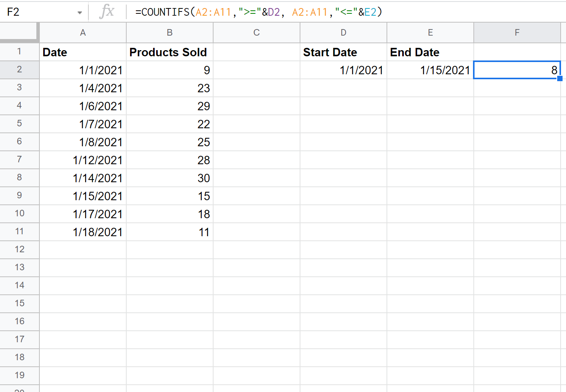
Task: Select row 15 header
Action: pos(19,304)
